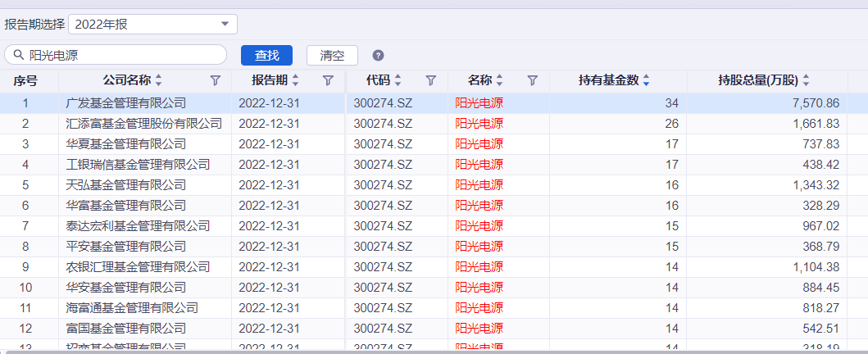Open 阳光电源 link in 汇添富基金 row
The height and width of the screenshot is (354, 868).
[479, 124]
